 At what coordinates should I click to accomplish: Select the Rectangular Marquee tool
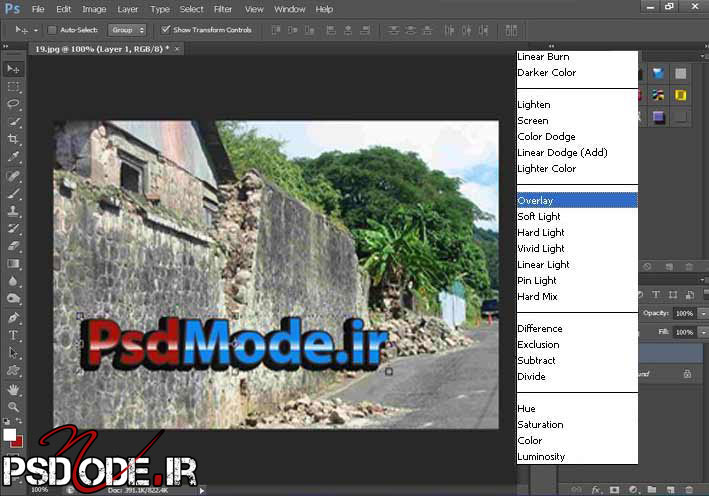coord(13,86)
